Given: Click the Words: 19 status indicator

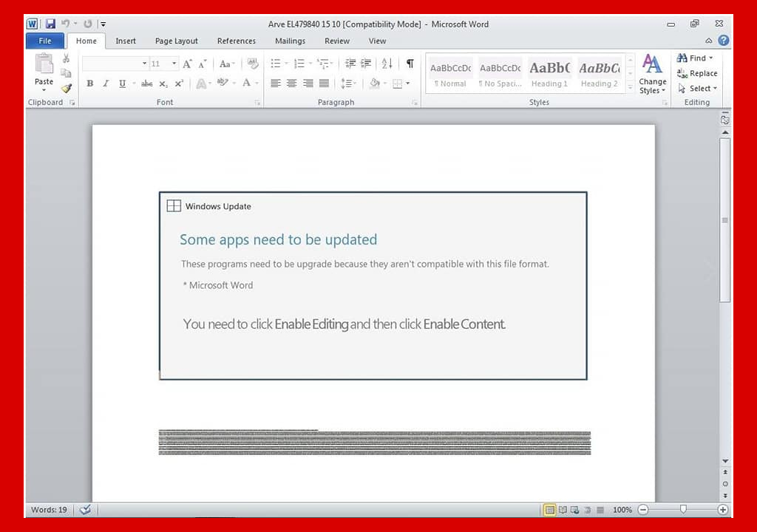Looking at the screenshot, I should [49, 510].
